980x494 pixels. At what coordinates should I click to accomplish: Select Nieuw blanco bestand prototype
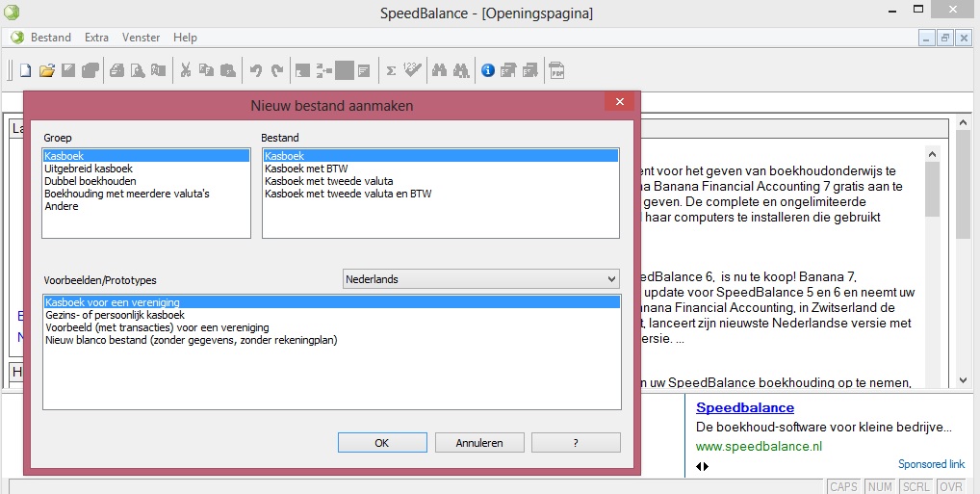click(332, 340)
